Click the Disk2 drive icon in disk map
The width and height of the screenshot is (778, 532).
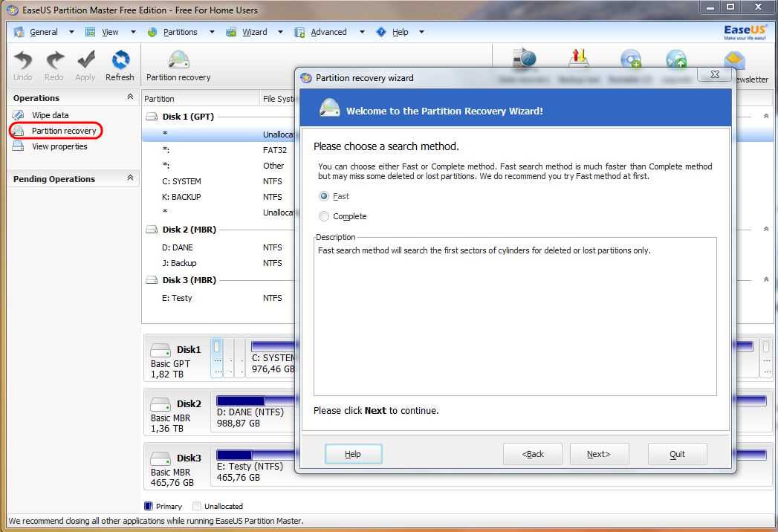(161, 404)
